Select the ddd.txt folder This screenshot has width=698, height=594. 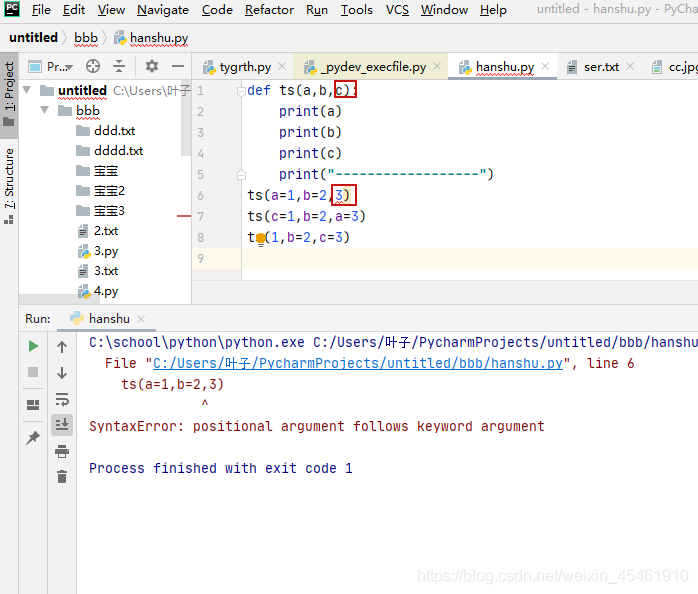tap(106, 130)
